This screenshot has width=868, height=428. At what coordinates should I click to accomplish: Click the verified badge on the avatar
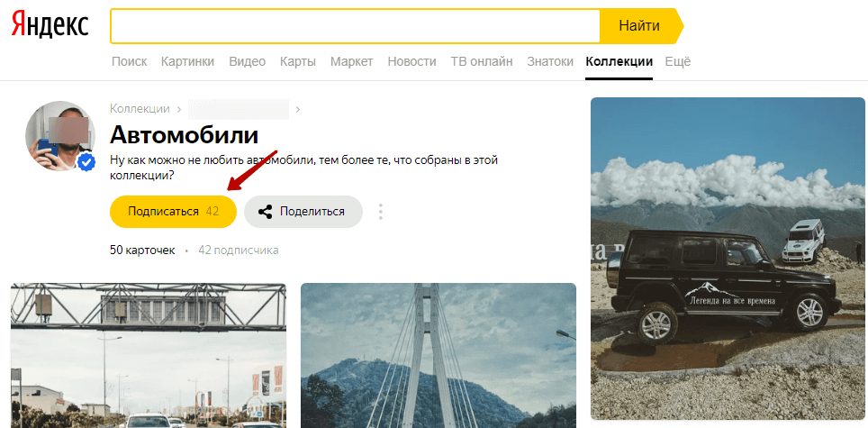[x=86, y=162]
